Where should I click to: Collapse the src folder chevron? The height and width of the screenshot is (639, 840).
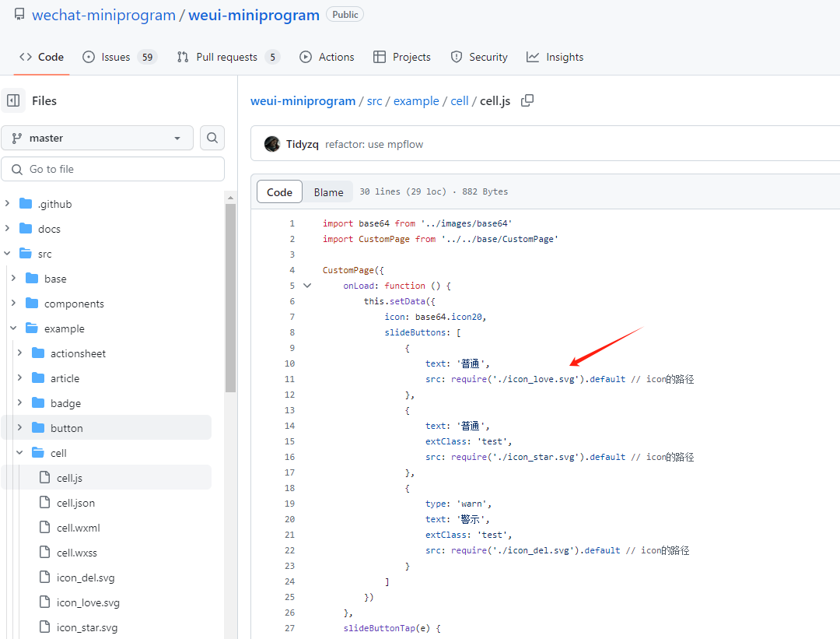pyautogui.click(x=8, y=254)
